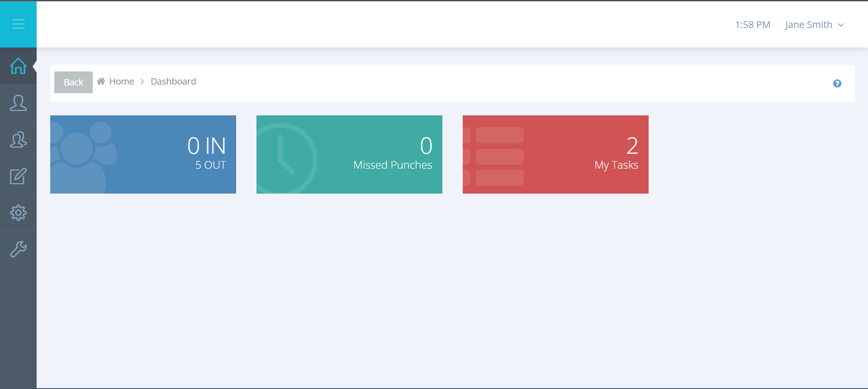
Task: Click the Dashboard breadcrumb item
Action: pos(173,81)
